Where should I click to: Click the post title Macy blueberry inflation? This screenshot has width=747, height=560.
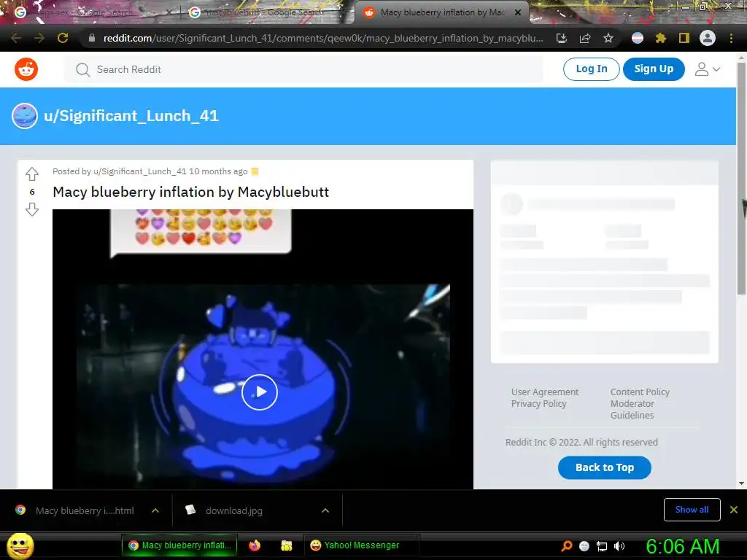pyautogui.click(x=190, y=192)
